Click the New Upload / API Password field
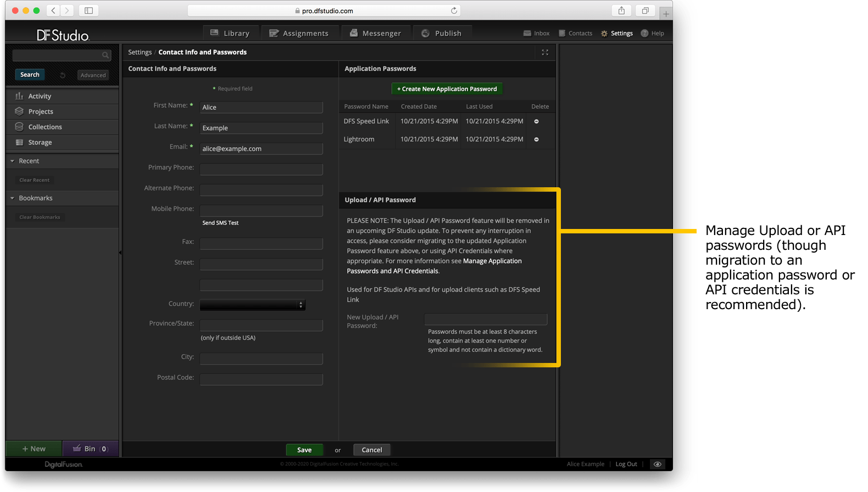868x492 pixels. pyautogui.click(x=486, y=320)
